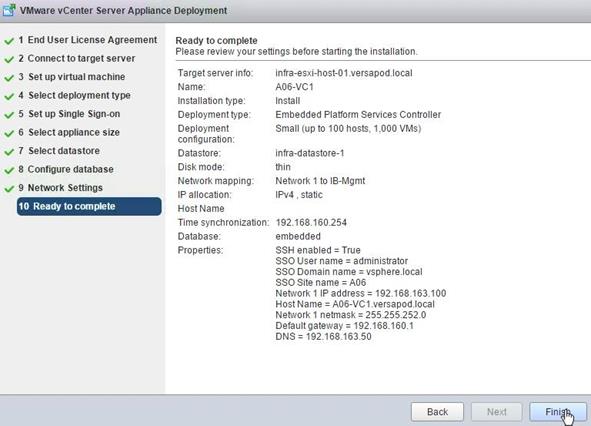The image size is (591, 426).
Task: Click the Target server info label
Action: (215, 73)
